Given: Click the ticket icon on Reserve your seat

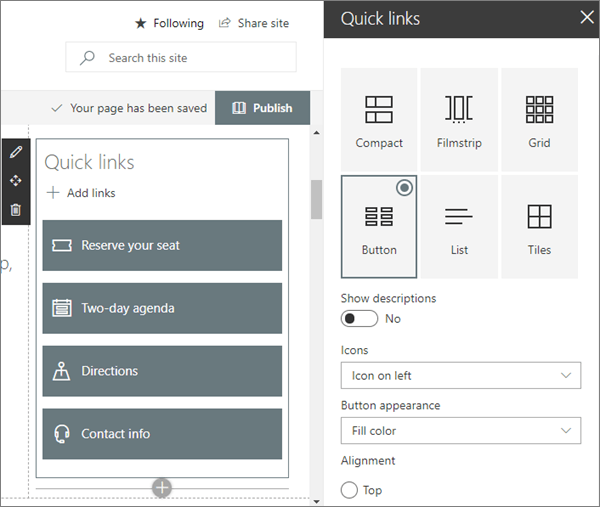Looking at the screenshot, I should (62, 245).
